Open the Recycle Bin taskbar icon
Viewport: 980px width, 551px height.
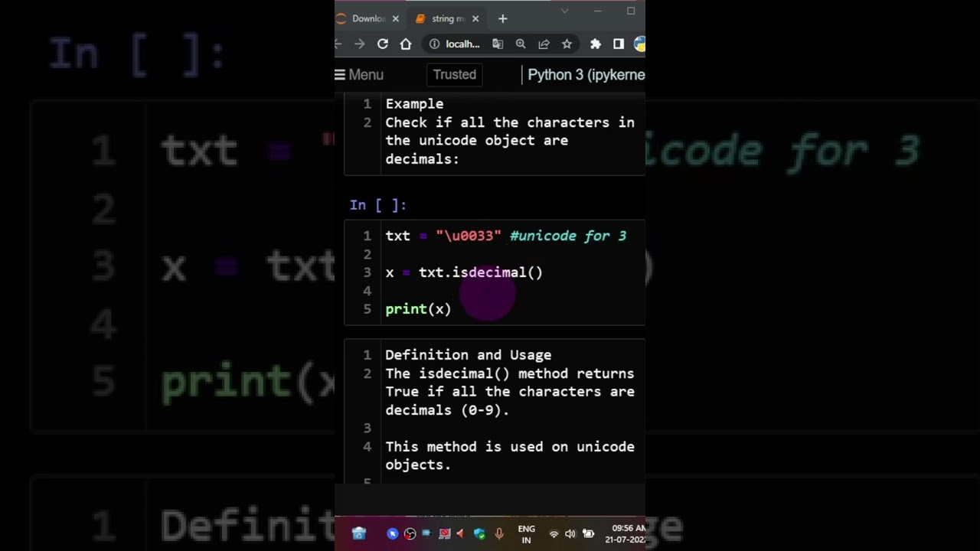pyautogui.click(x=358, y=533)
